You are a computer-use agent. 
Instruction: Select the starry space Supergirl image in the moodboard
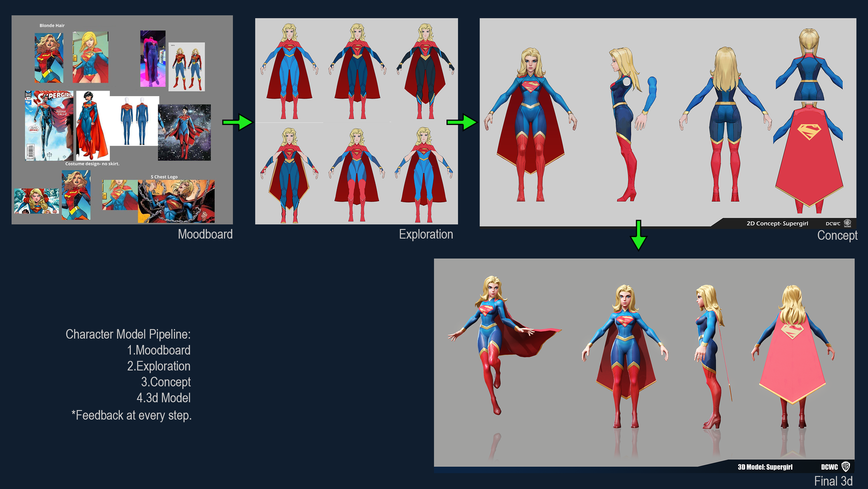184,132
